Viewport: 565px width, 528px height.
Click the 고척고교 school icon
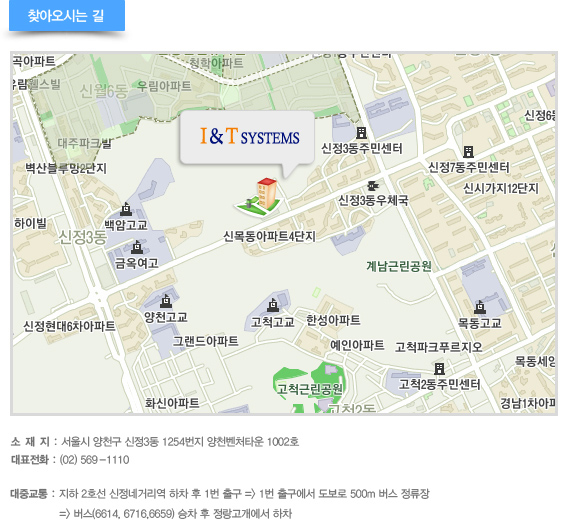[273, 305]
